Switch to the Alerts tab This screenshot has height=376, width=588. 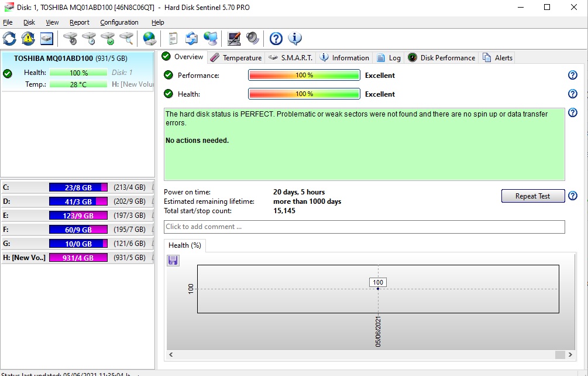[498, 58]
